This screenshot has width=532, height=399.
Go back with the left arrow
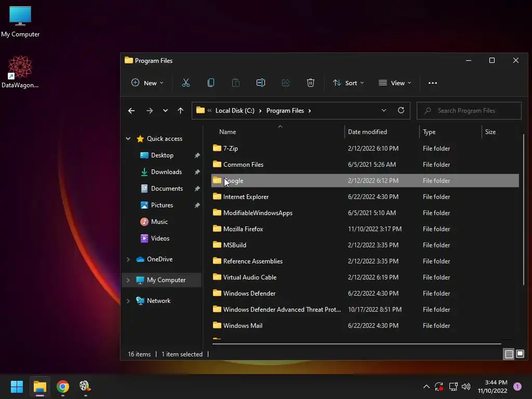click(131, 111)
